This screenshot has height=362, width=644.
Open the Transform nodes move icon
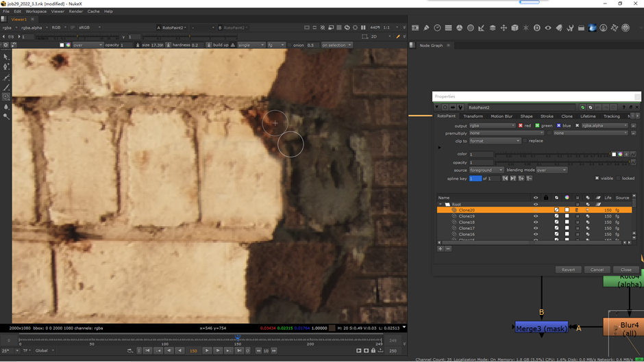pos(504,28)
